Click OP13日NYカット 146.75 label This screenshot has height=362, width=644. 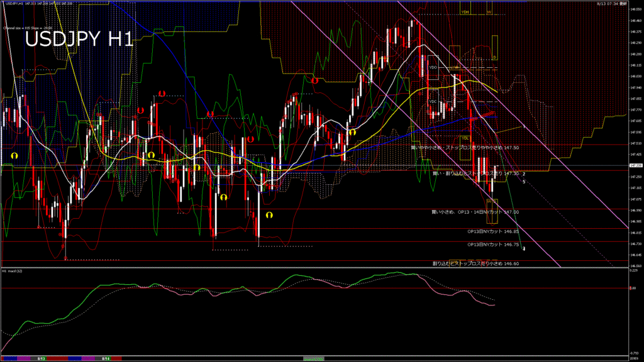tap(493, 244)
